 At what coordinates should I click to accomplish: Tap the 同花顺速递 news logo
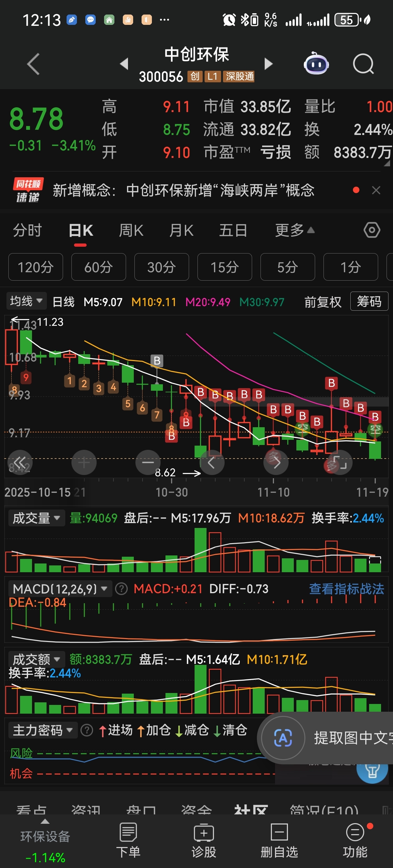coord(28,191)
